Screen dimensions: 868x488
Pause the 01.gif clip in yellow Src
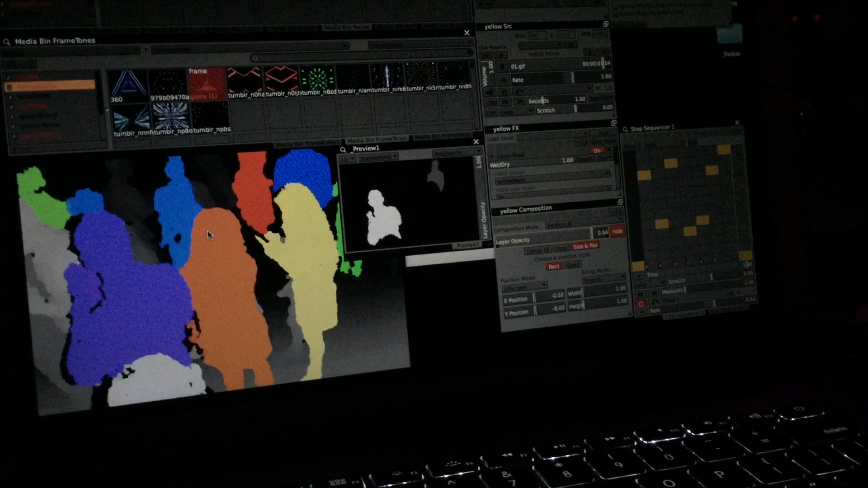tap(502, 67)
